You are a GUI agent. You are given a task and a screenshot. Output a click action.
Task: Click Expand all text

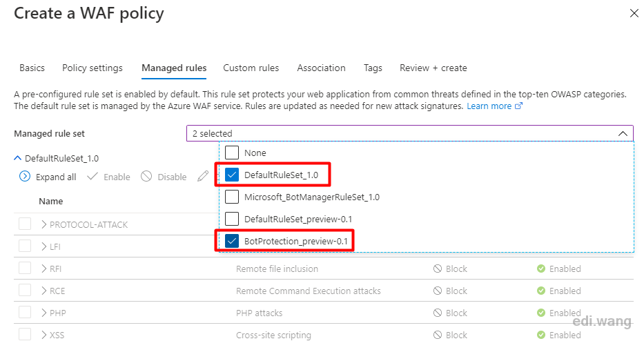(x=56, y=177)
